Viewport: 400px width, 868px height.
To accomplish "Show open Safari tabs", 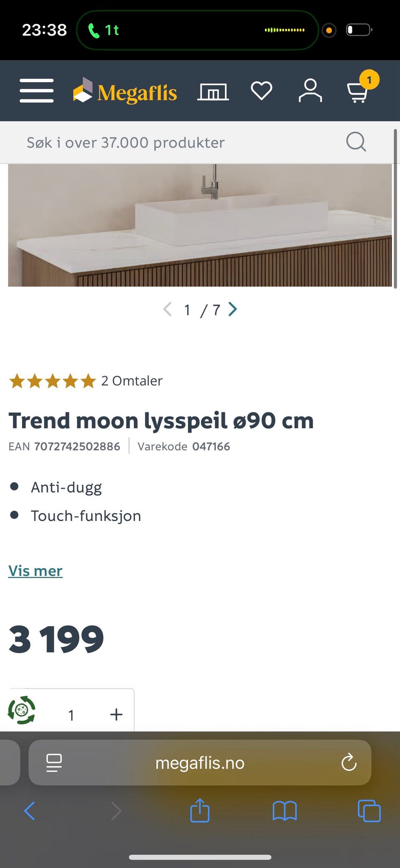I will tap(369, 811).
